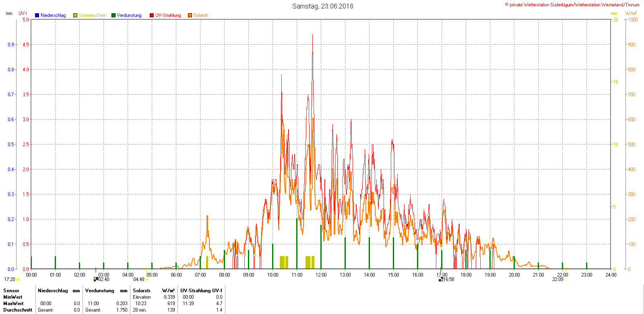Click the Verdunstung column header in table
644x314 pixels.
100,291
